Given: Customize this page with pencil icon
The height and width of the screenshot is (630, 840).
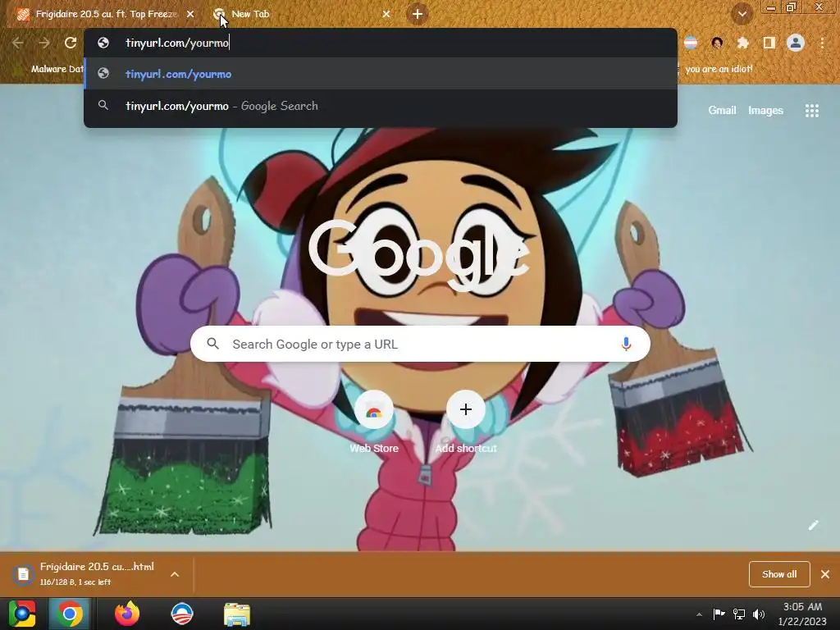Looking at the screenshot, I should pos(813,525).
